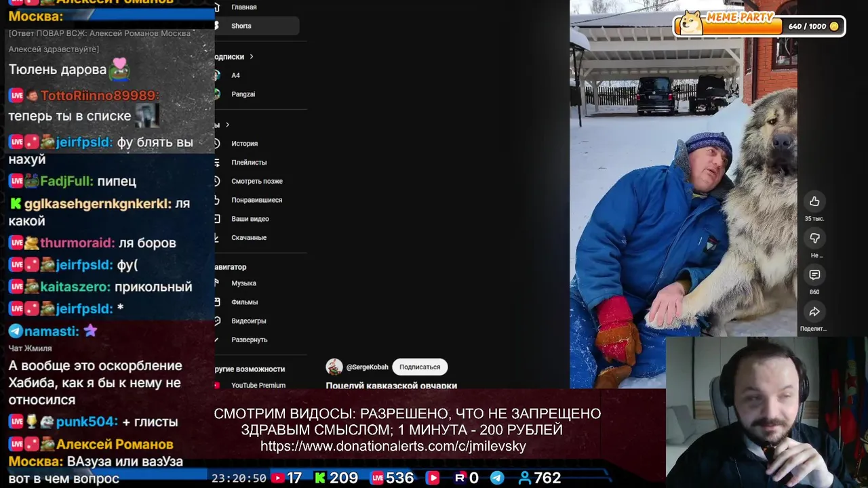This screenshot has height=488, width=868.
Task: Click username gglkasehgernkgnkerkl in chat
Action: pyautogui.click(x=97, y=203)
